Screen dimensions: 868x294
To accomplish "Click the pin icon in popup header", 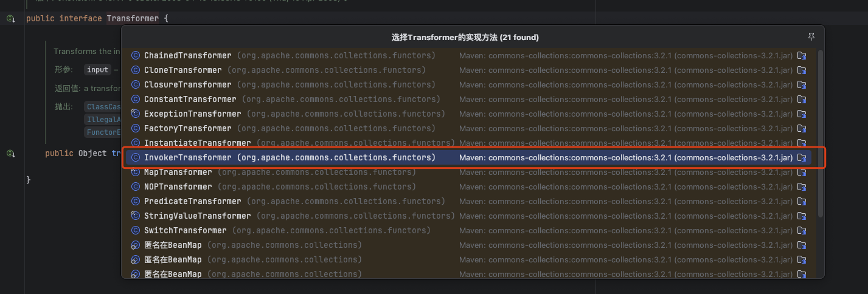I will pos(811,37).
